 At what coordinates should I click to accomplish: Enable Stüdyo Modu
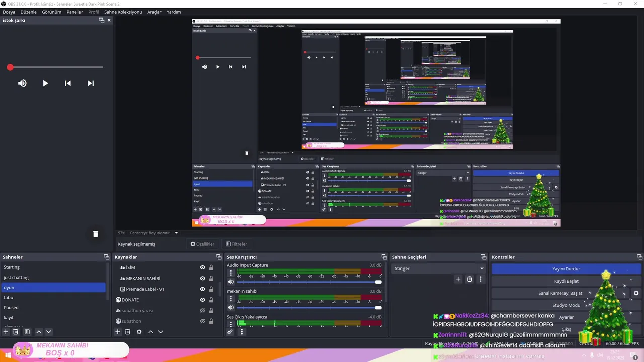click(x=566, y=305)
